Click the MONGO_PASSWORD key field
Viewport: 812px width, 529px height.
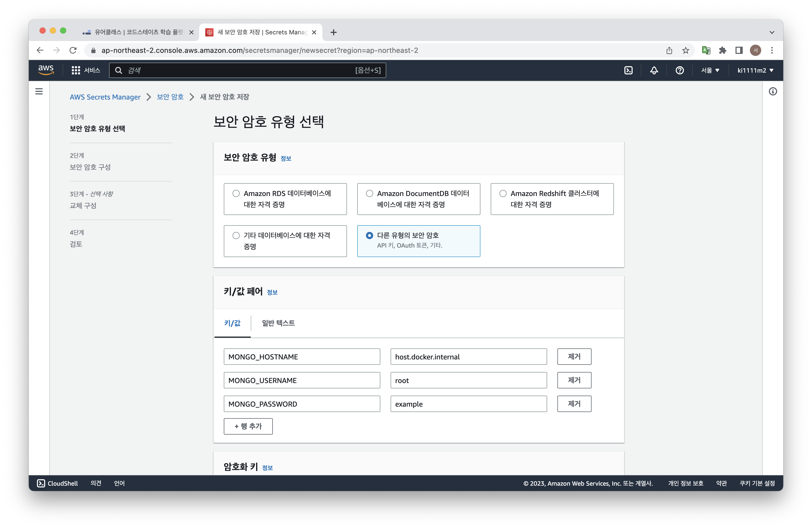pos(302,404)
